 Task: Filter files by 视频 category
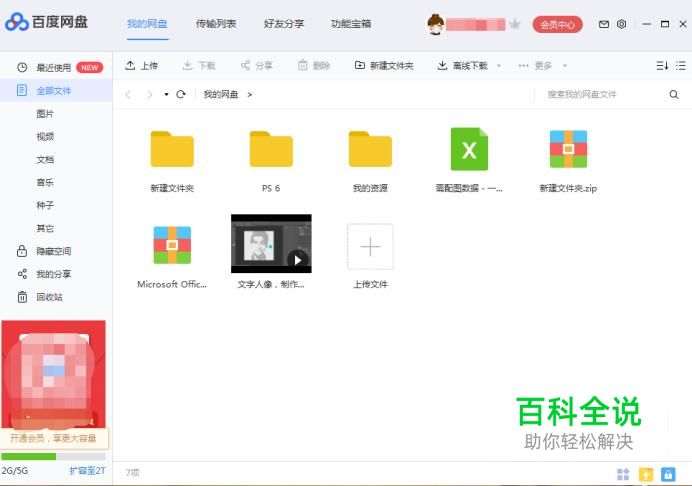click(x=45, y=136)
